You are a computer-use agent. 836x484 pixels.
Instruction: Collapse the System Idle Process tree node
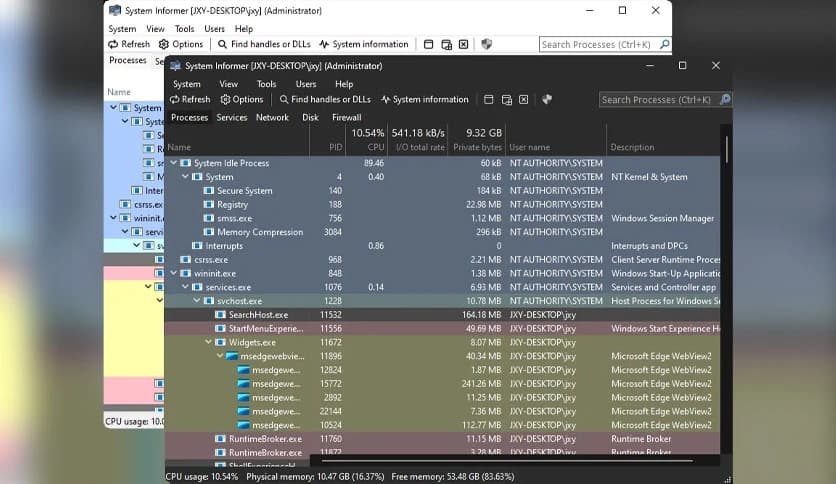point(174,163)
